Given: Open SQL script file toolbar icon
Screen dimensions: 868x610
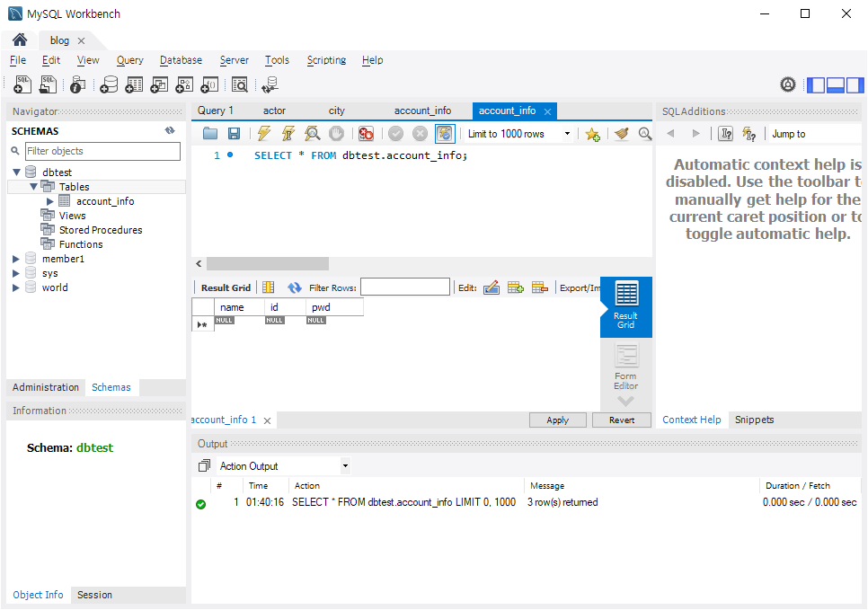Looking at the screenshot, I should [49, 84].
